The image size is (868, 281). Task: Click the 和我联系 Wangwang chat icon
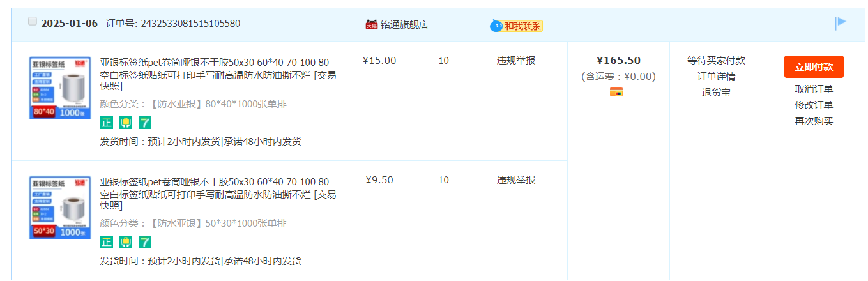516,26
